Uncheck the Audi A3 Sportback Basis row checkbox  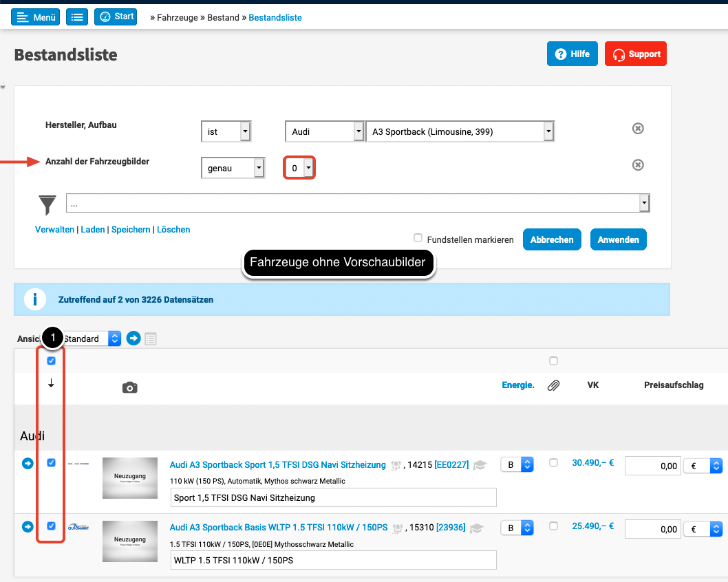(51, 526)
